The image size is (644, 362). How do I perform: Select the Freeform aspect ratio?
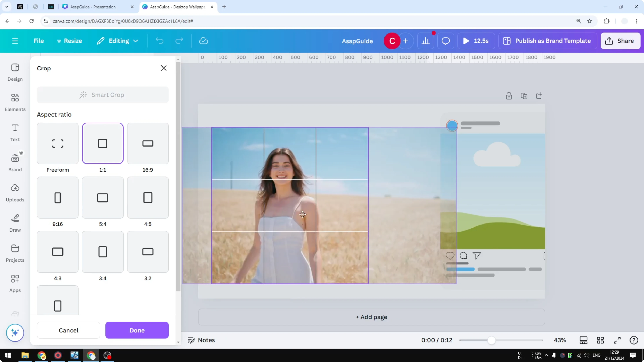tap(58, 143)
